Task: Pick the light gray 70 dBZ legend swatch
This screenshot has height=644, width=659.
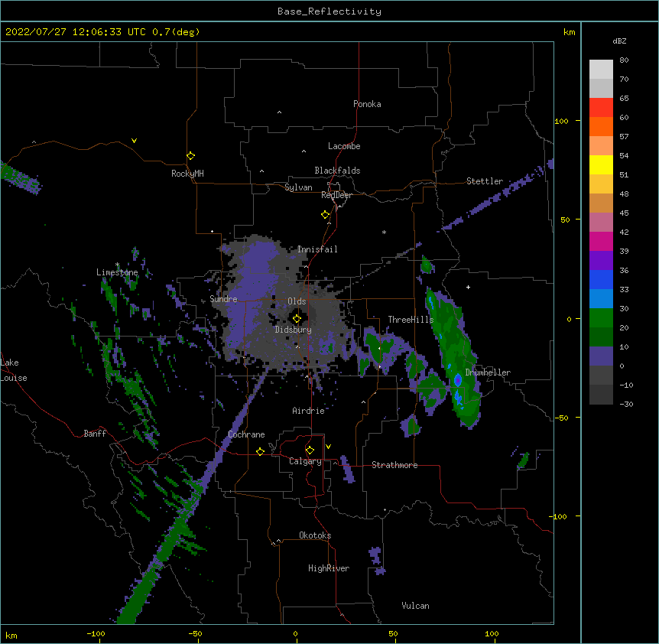Action: (x=601, y=88)
